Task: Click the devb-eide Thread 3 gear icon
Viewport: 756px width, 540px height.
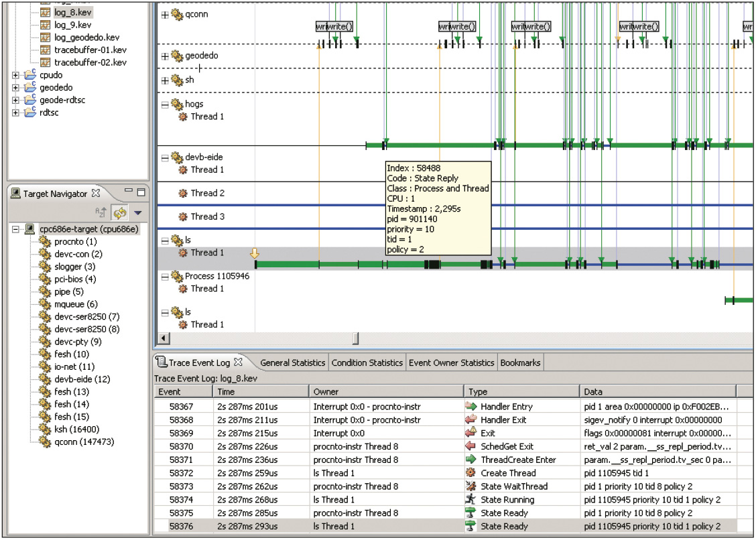Action: tap(183, 217)
